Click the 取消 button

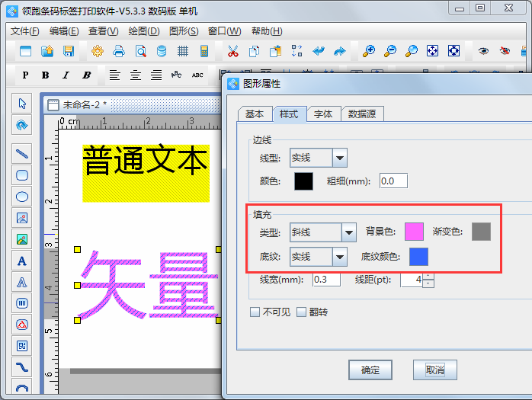click(435, 370)
